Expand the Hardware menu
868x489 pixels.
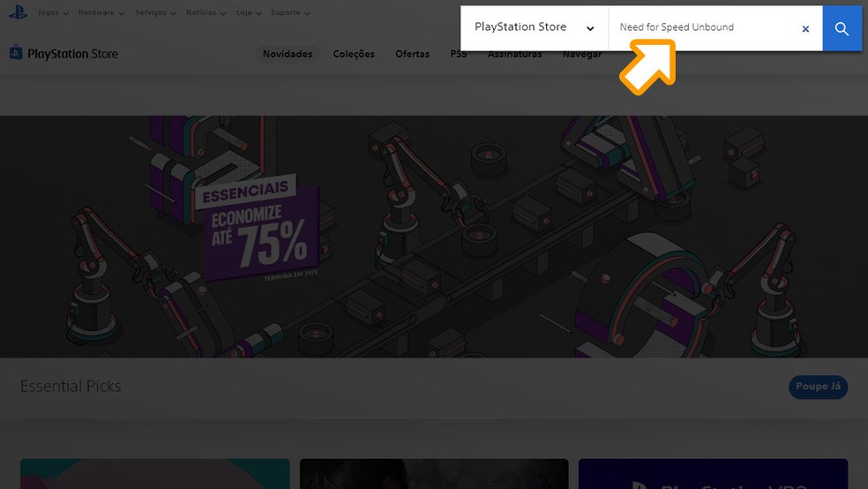click(101, 13)
